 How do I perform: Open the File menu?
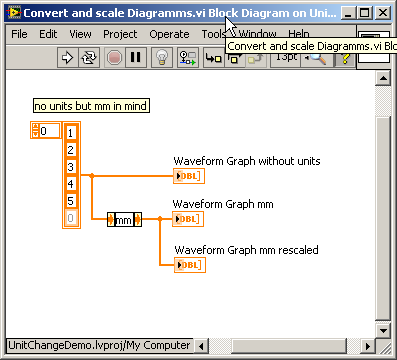(x=19, y=34)
